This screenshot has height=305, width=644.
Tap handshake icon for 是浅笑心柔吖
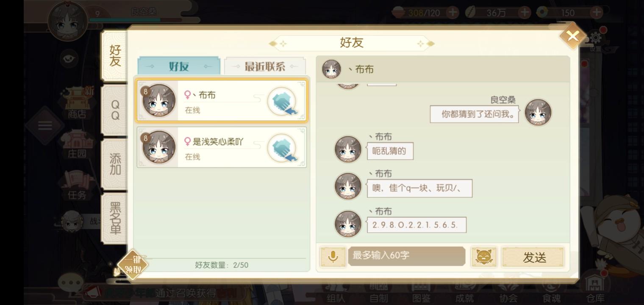tap(283, 148)
